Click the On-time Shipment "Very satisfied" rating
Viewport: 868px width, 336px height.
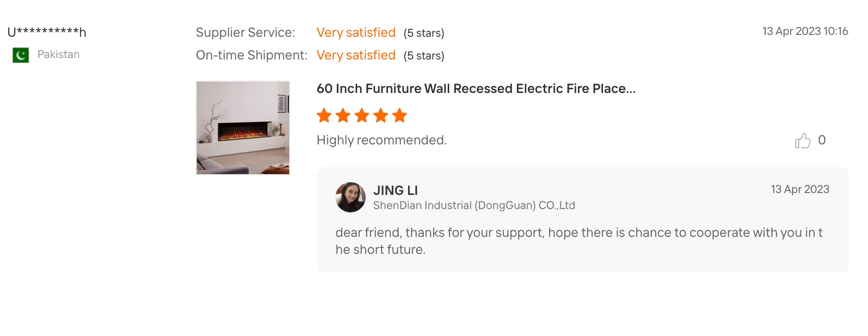tap(356, 55)
